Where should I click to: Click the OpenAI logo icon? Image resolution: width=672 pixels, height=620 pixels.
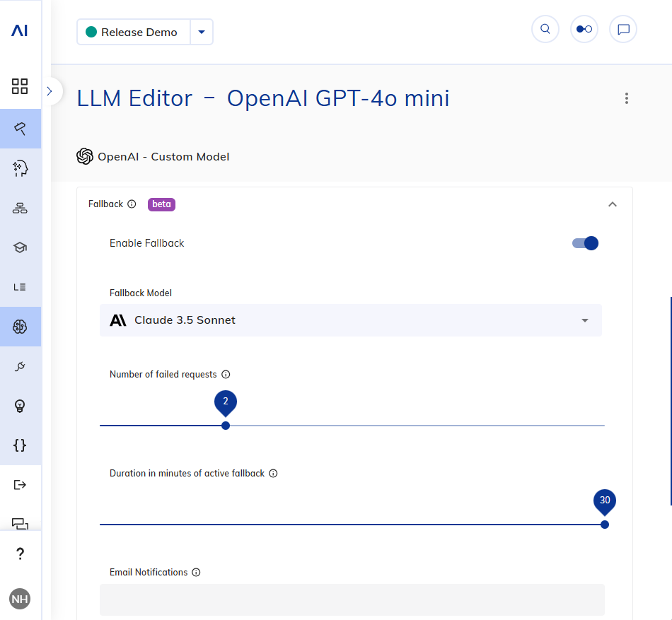click(85, 156)
